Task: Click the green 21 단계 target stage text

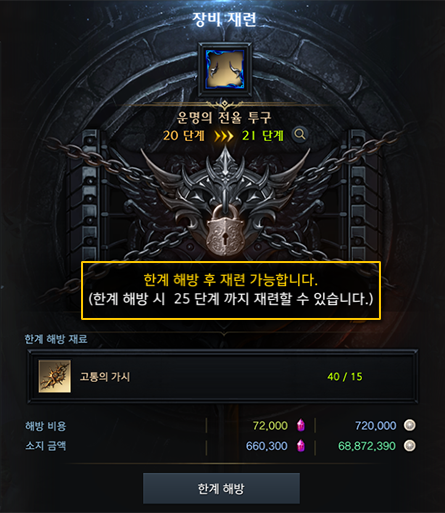Action: pyautogui.click(x=263, y=136)
